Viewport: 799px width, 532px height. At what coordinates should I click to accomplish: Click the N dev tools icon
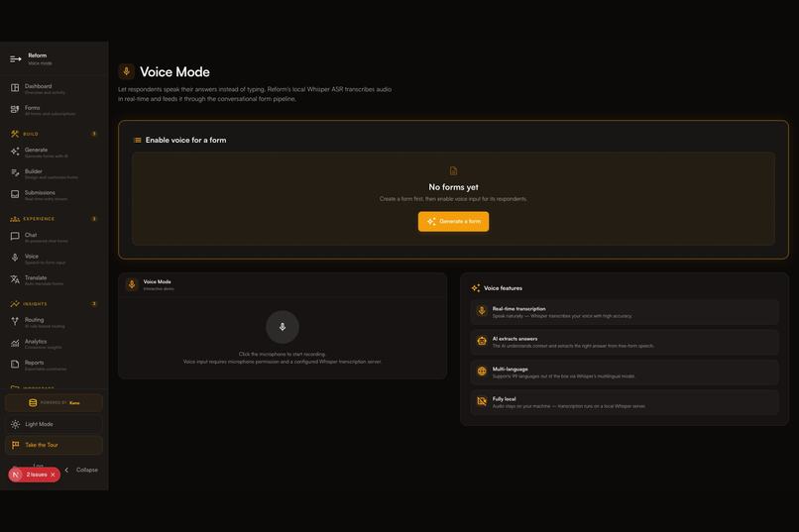click(15, 475)
